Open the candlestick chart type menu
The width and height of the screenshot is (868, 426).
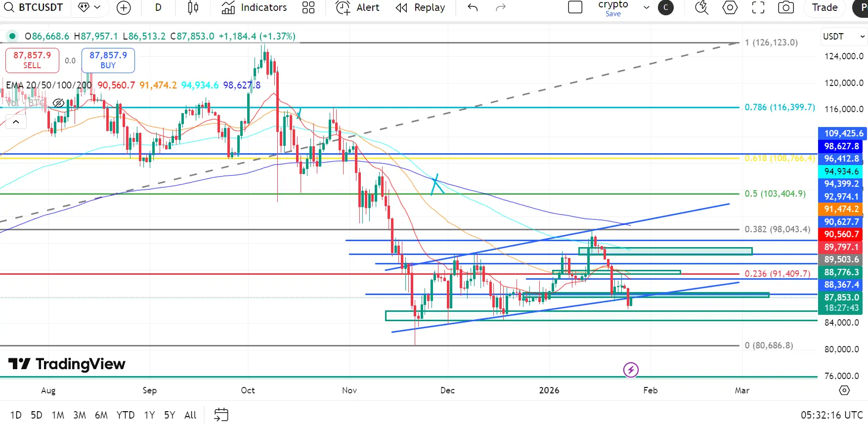click(193, 7)
